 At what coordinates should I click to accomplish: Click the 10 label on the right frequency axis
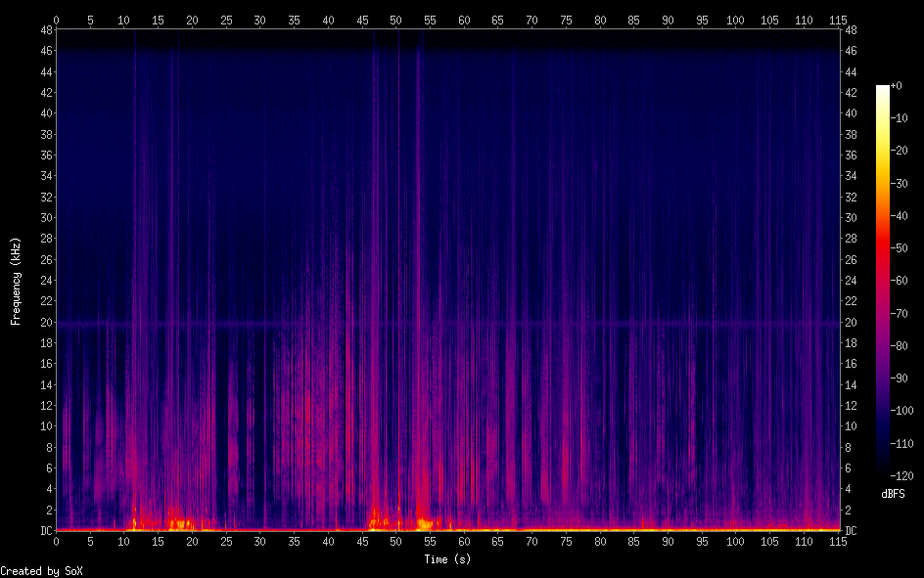pyautogui.click(x=852, y=426)
